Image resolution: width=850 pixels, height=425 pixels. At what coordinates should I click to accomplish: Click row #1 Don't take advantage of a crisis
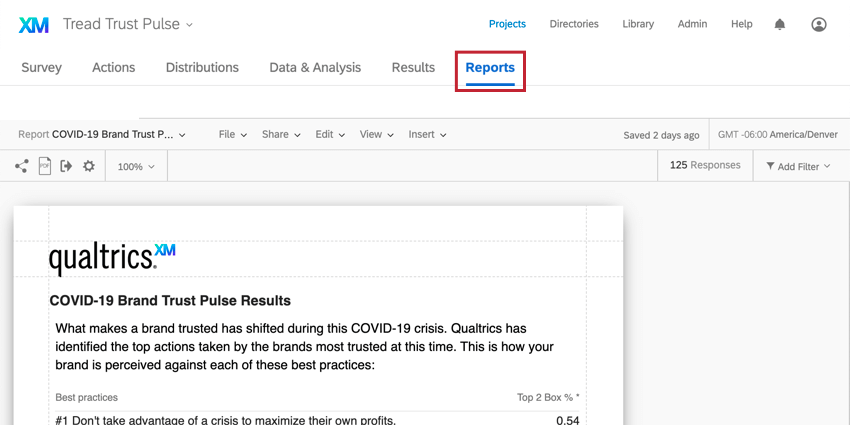click(x=226, y=420)
